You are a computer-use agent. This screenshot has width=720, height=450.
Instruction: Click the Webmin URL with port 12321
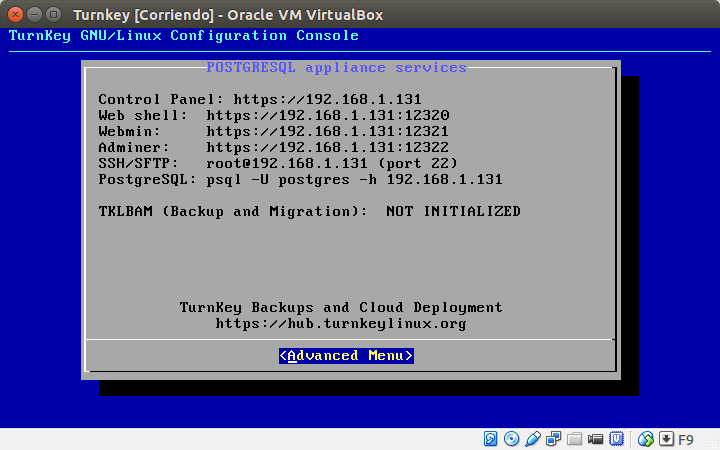tap(327, 131)
